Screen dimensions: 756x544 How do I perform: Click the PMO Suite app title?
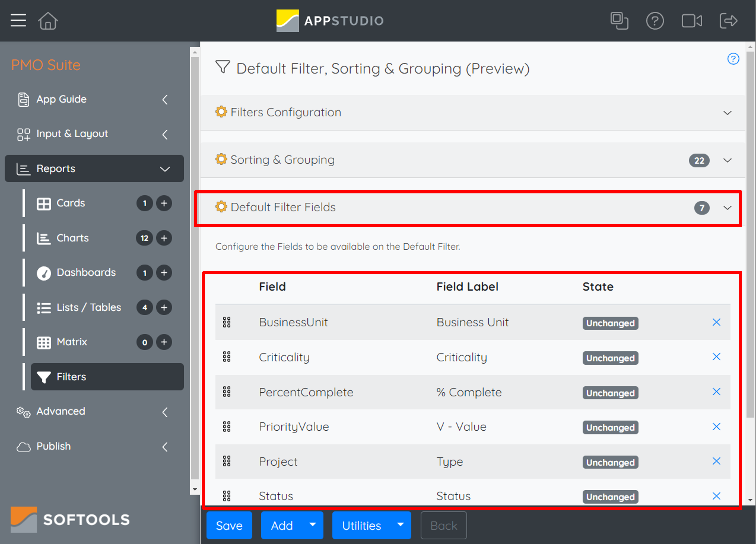click(46, 65)
